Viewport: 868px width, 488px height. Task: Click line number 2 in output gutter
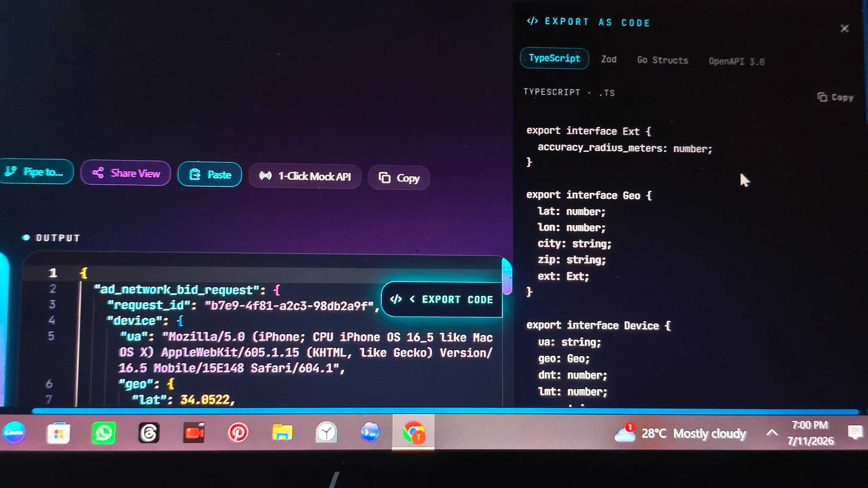tap(53, 289)
